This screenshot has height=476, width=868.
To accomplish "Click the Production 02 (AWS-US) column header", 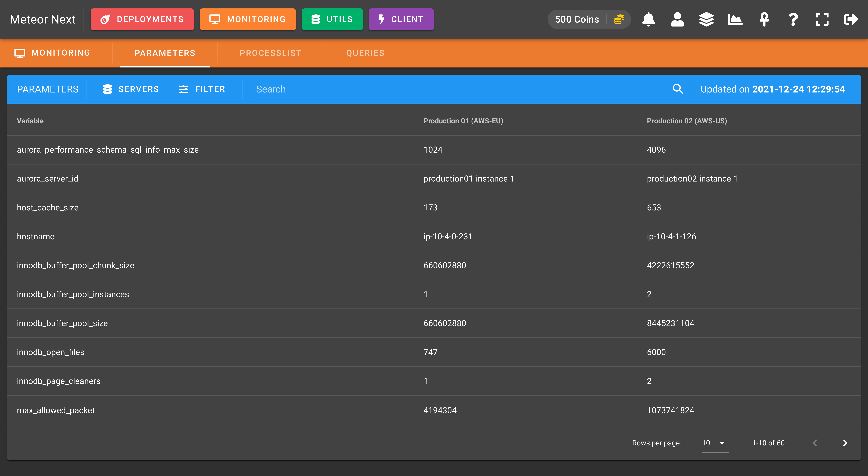I will point(687,121).
